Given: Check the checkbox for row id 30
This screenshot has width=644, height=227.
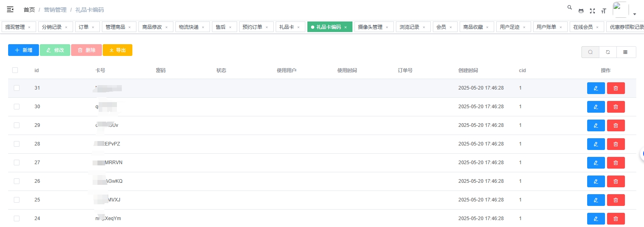Looking at the screenshot, I should (x=17, y=107).
